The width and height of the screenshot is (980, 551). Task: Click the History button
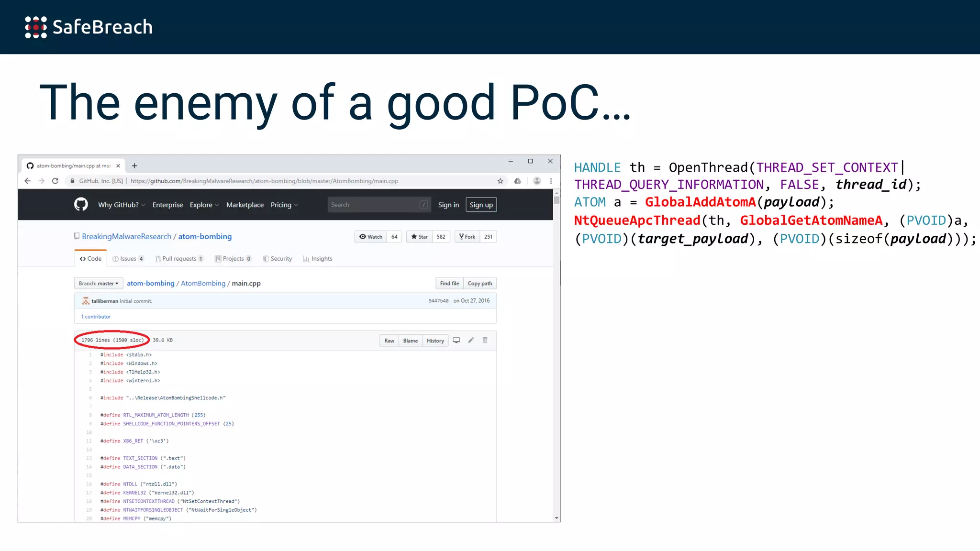pyautogui.click(x=435, y=341)
